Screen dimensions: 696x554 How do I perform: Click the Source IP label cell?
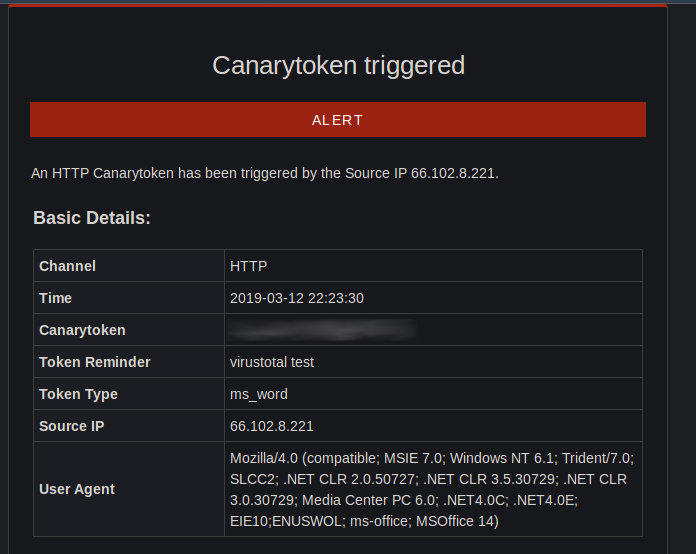point(129,425)
